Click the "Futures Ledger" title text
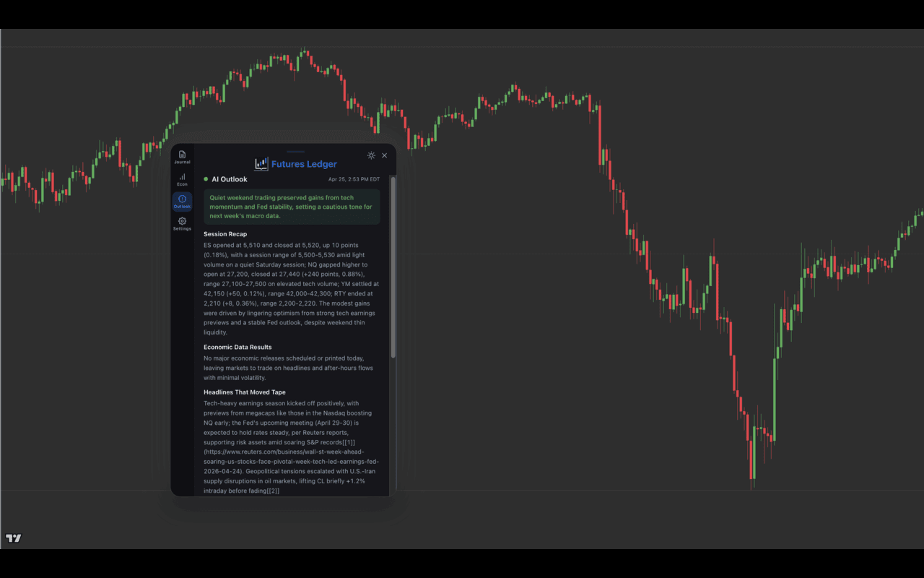Viewport: 924px width, 578px height. click(304, 164)
